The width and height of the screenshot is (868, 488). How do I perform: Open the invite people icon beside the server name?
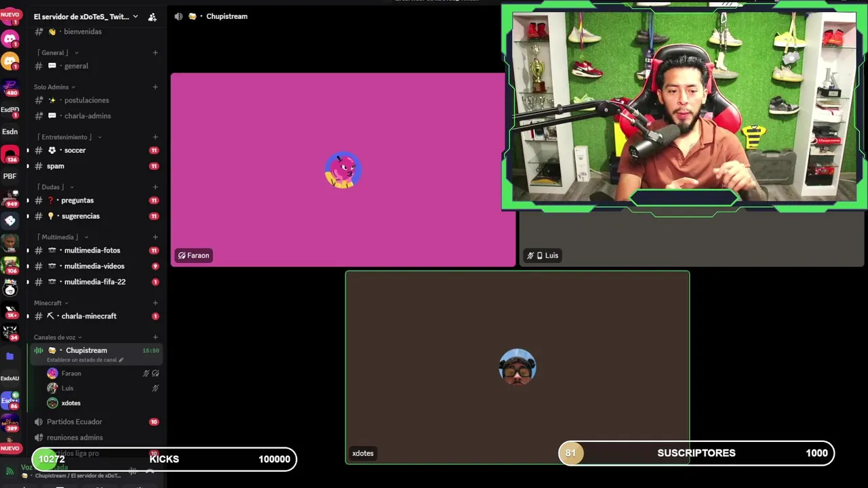(152, 17)
